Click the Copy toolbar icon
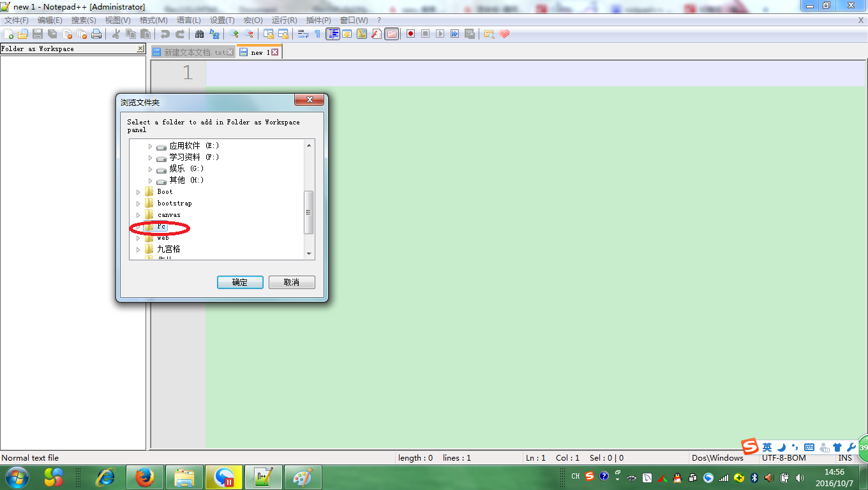 click(x=131, y=34)
